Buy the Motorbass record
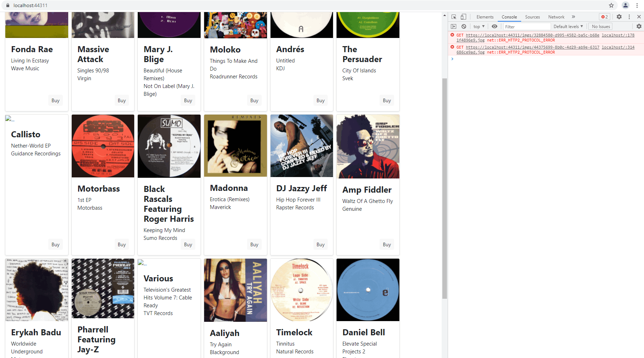The height and width of the screenshot is (358, 644). 122,244
